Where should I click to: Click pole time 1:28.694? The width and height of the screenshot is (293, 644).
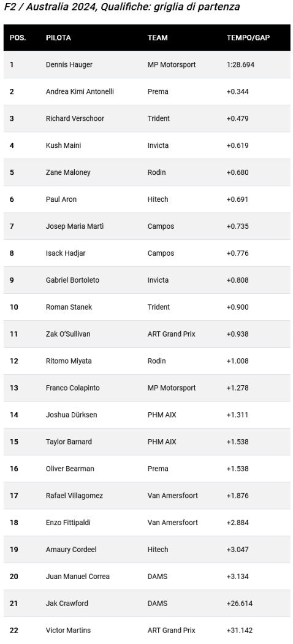click(x=240, y=64)
